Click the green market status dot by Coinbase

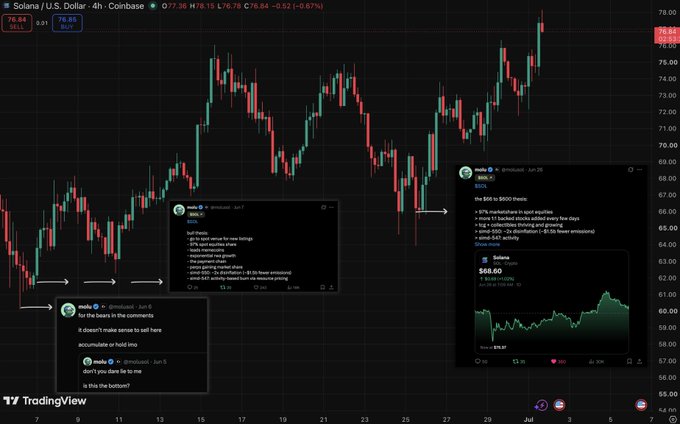[x=153, y=6]
